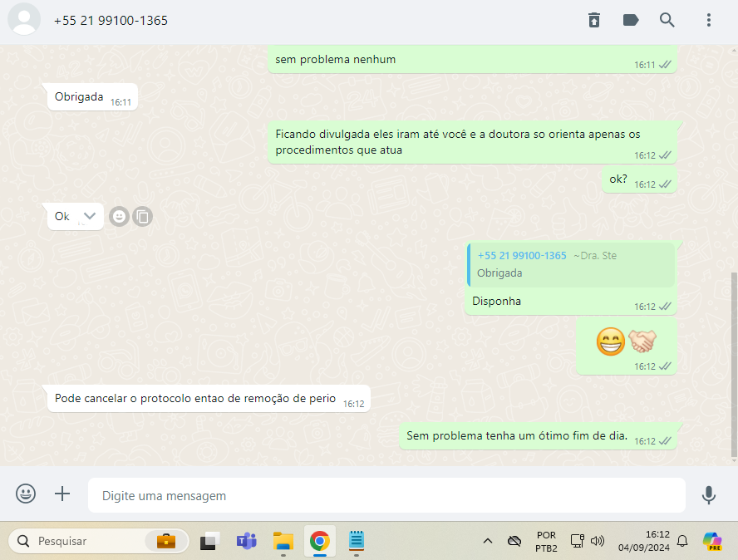Expand the "Ok" message options chevron
The height and width of the screenshot is (560, 738).
(90, 216)
